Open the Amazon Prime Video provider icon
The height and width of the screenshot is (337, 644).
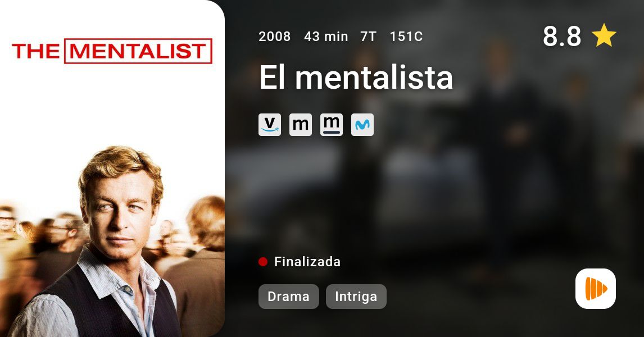pos(269,124)
